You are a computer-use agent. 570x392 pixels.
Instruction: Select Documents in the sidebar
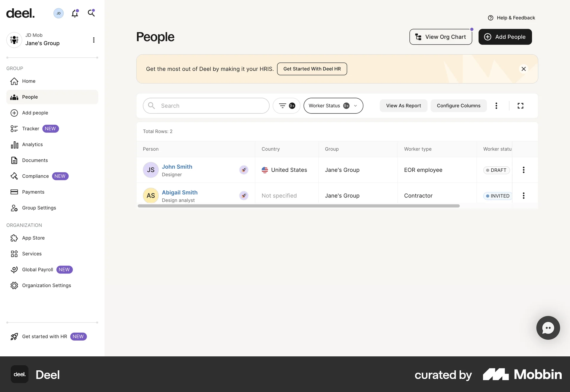tap(35, 160)
